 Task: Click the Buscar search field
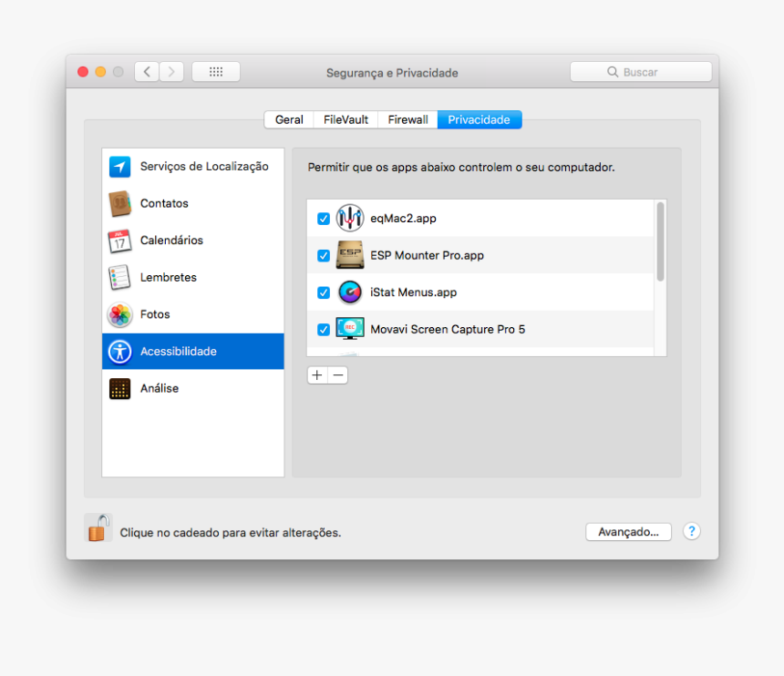point(641,72)
